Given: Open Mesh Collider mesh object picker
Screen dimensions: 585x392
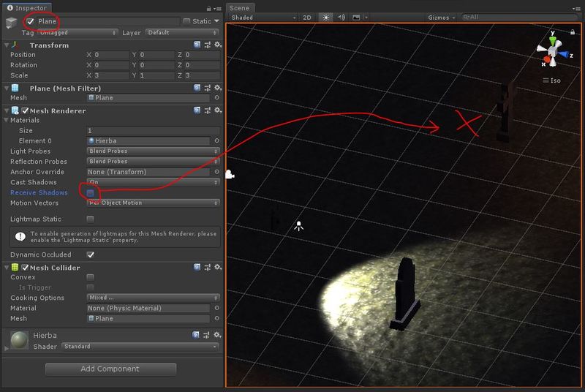Looking at the screenshot, I should 216,319.
